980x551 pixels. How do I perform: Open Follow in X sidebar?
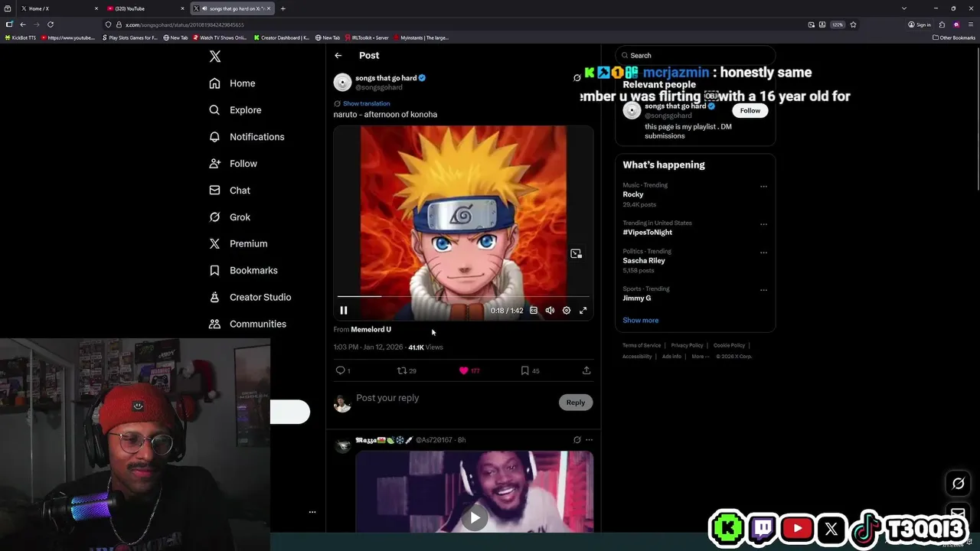234,164
